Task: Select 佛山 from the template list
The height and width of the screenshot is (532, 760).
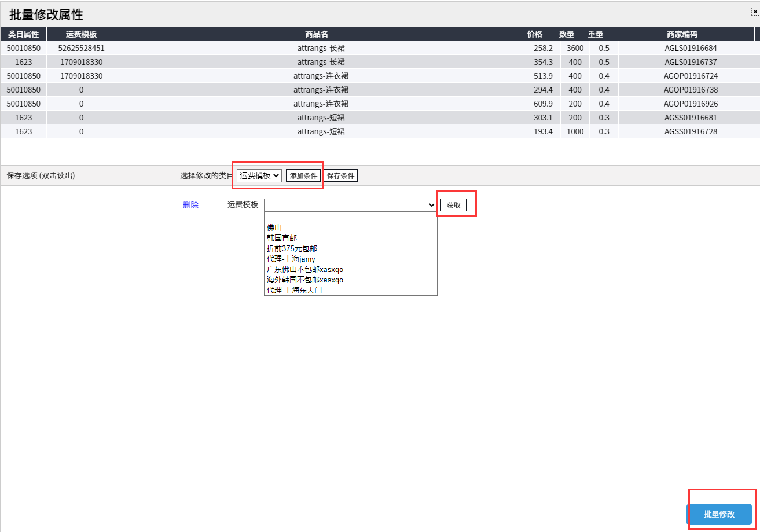Action: click(274, 228)
